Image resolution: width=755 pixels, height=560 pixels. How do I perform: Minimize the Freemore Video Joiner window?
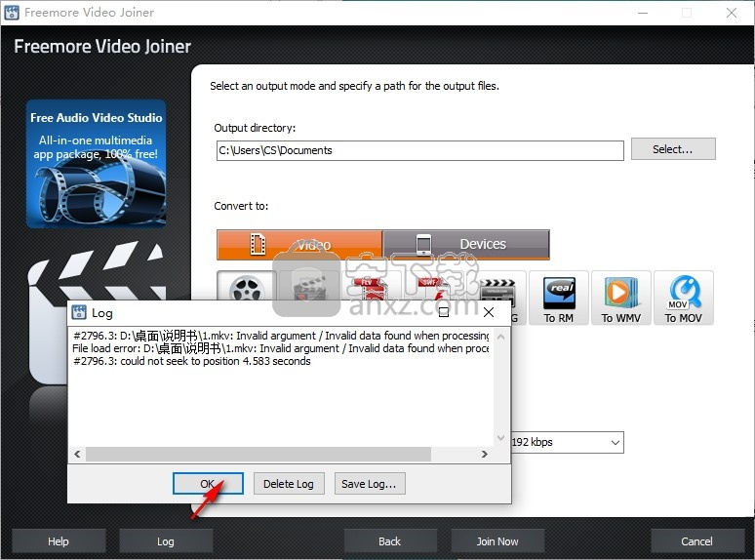(x=643, y=13)
